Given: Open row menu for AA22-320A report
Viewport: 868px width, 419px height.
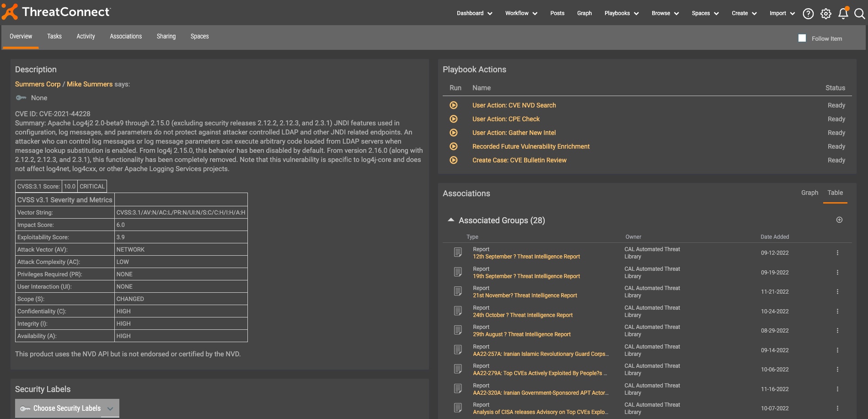Looking at the screenshot, I should click(x=837, y=389).
